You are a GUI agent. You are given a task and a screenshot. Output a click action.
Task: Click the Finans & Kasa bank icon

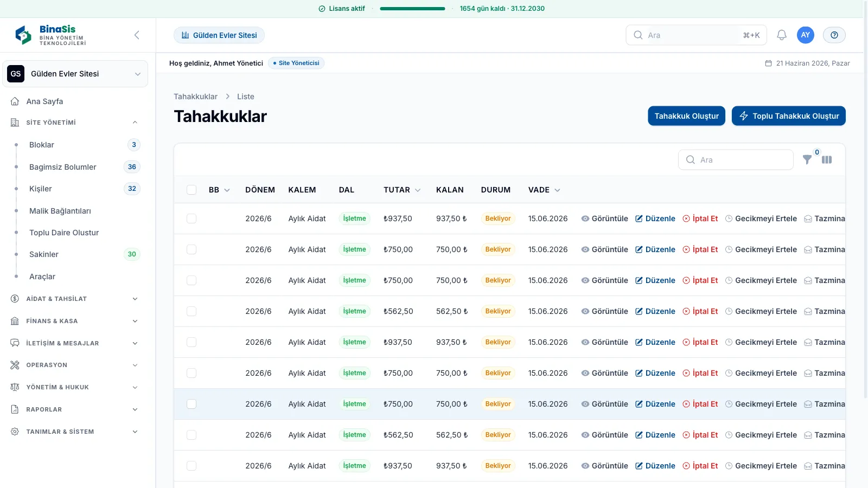click(x=15, y=321)
